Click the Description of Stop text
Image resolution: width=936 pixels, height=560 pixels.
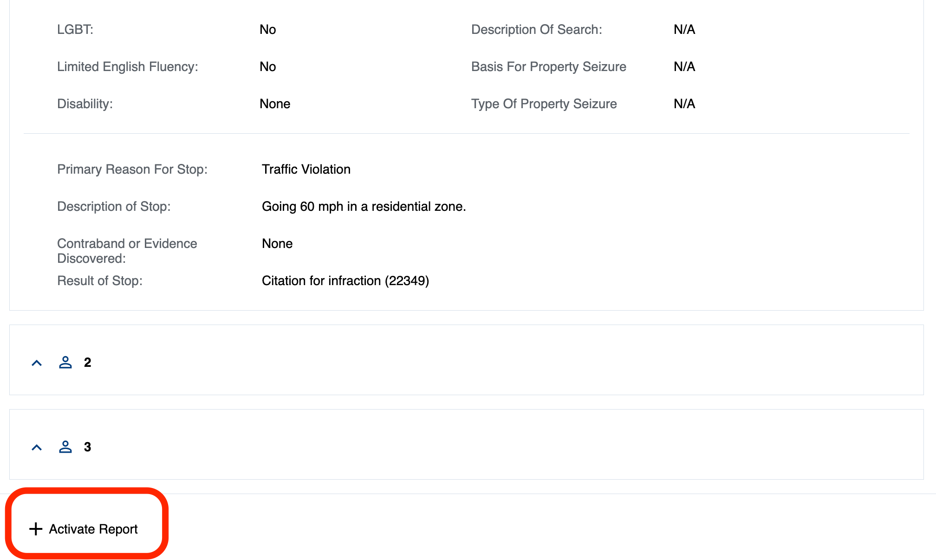pyautogui.click(x=114, y=206)
